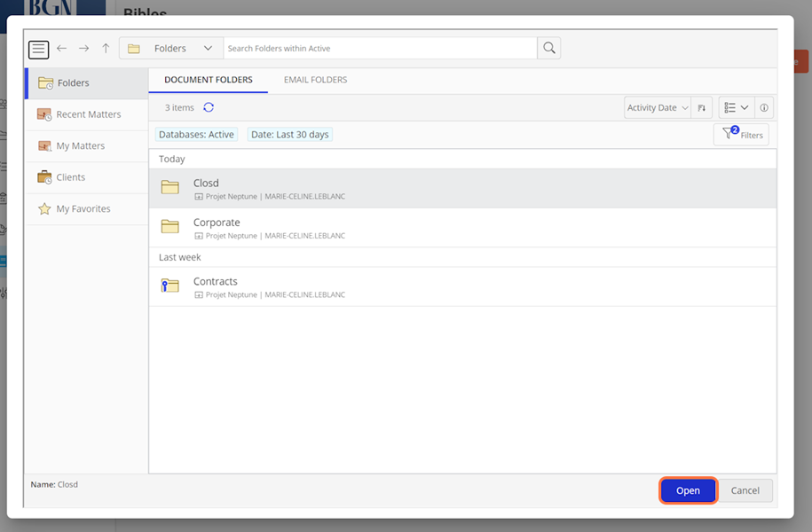Open the Activity Date sort dropdown
Screen dimensions: 812x532
point(657,108)
